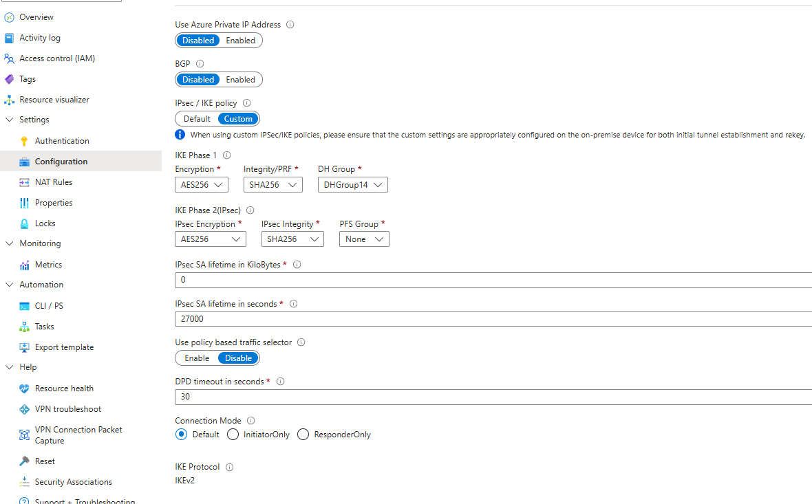Image resolution: width=812 pixels, height=504 pixels.
Task: Switch IPsec / IKE policy to Default
Action: (197, 119)
